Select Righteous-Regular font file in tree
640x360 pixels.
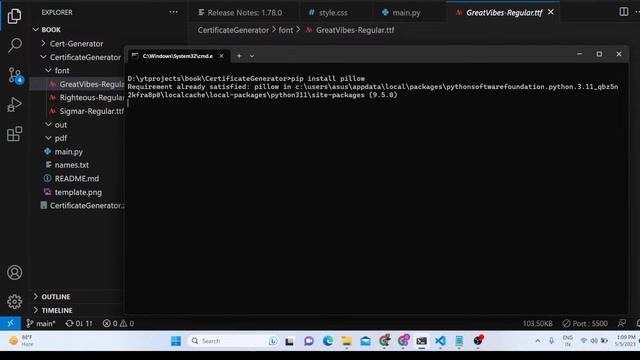[77, 98]
